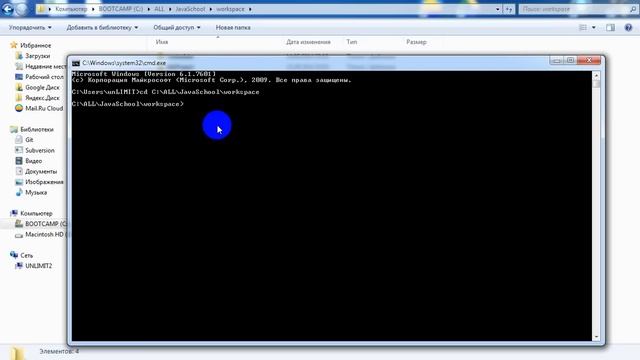Select UNLIMIT2 network computer
Screen dimensions: 640x360
[x=34, y=266]
